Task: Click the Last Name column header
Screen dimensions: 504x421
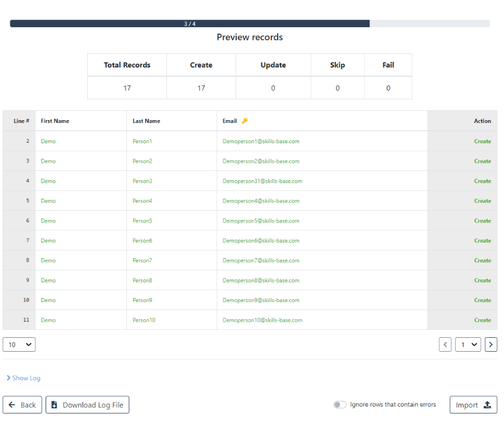Action: 146,121
